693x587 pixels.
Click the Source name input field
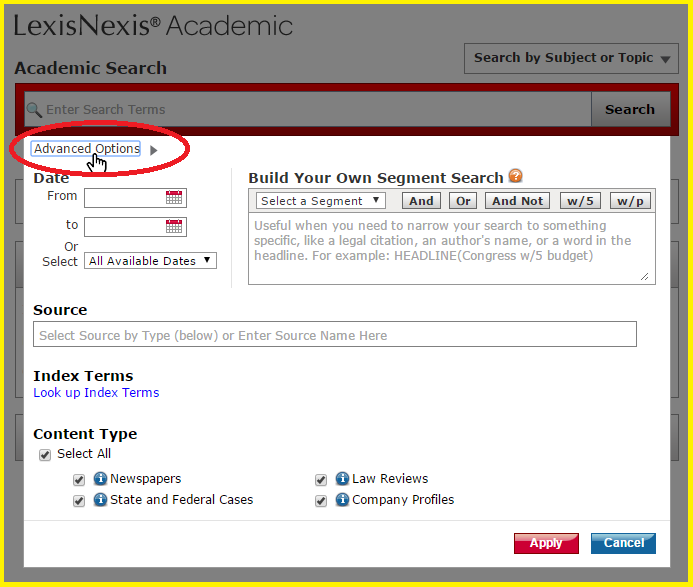(335, 334)
